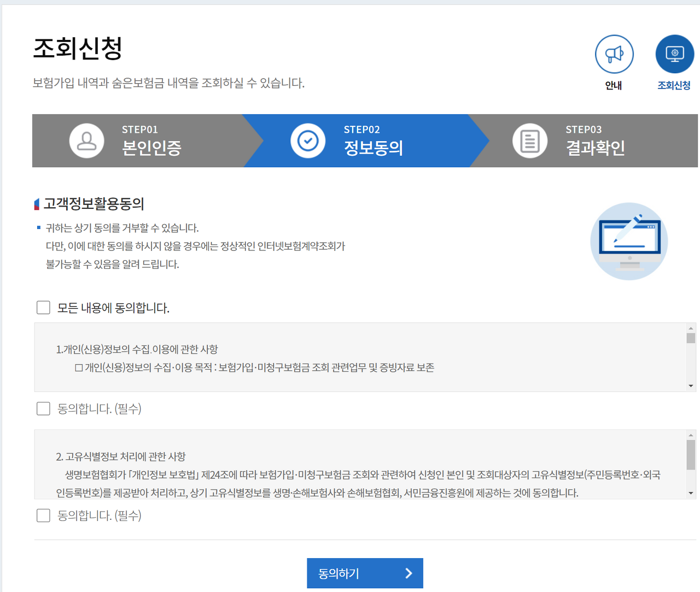Click the person icon in STEP01
Image resolution: width=700 pixels, height=592 pixels.
click(x=86, y=141)
